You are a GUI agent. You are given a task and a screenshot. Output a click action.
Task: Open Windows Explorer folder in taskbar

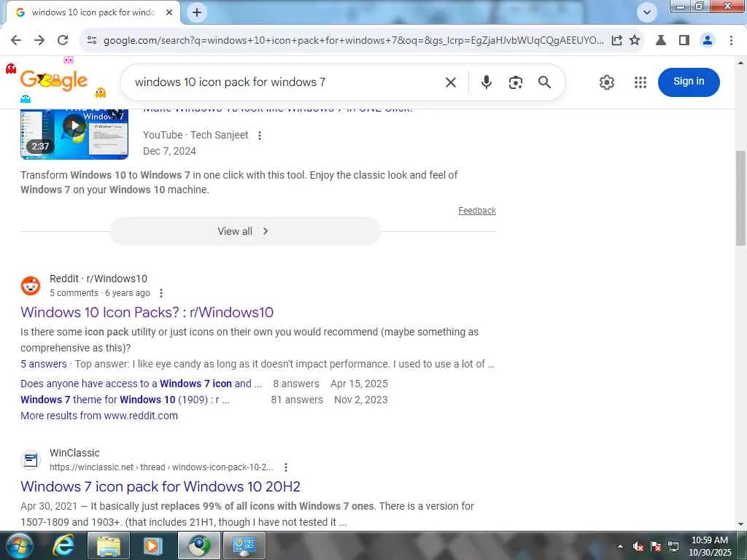[x=109, y=545]
